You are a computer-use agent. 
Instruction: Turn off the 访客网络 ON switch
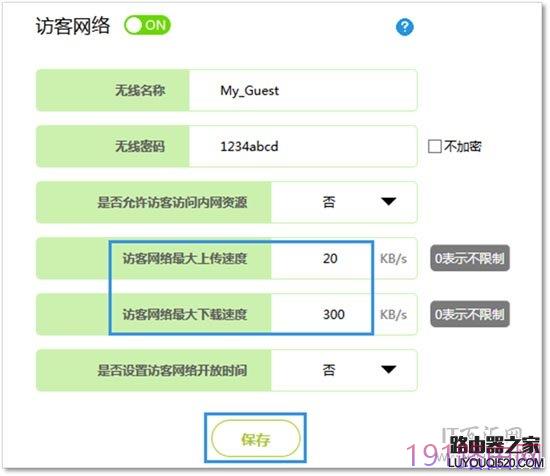click(x=147, y=25)
